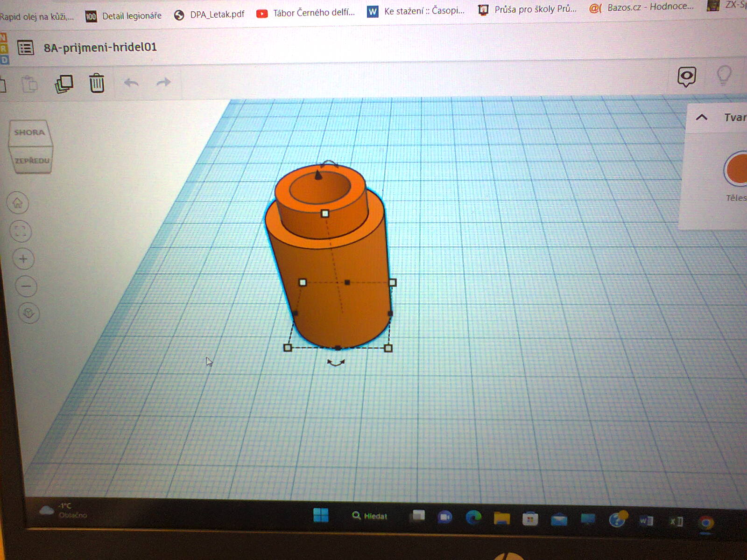Screen dimensions: 747x560
Task: Open the Windows Start menu
Action: (x=321, y=515)
